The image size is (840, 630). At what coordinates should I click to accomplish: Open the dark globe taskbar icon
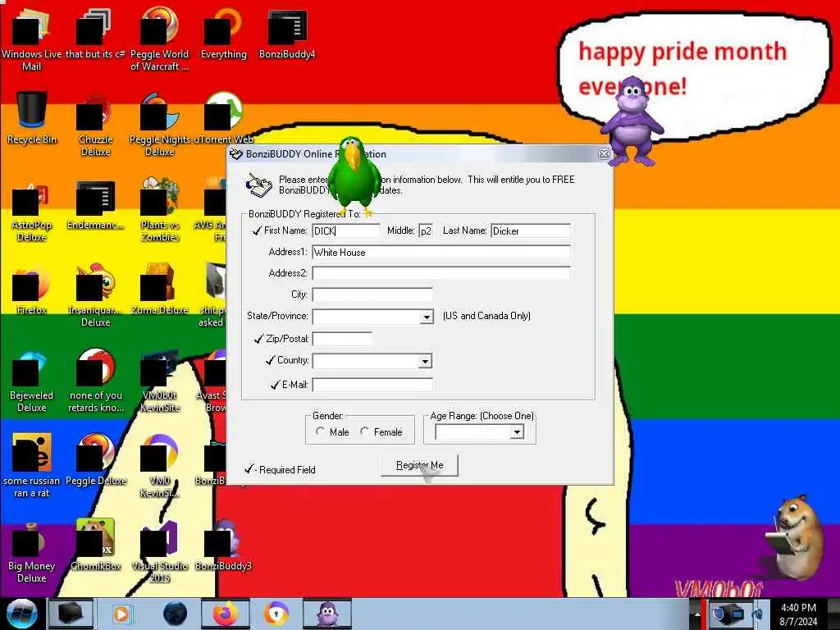point(175,614)
